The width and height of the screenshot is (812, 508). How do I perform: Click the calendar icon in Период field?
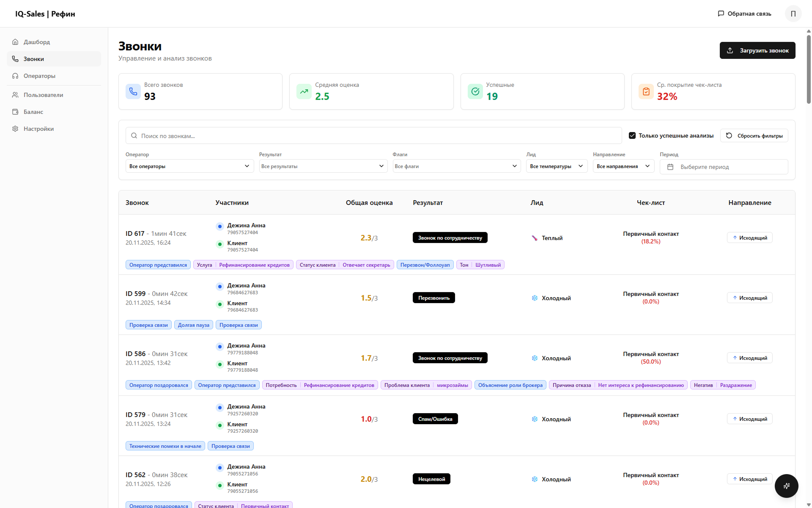click(670, 167)
